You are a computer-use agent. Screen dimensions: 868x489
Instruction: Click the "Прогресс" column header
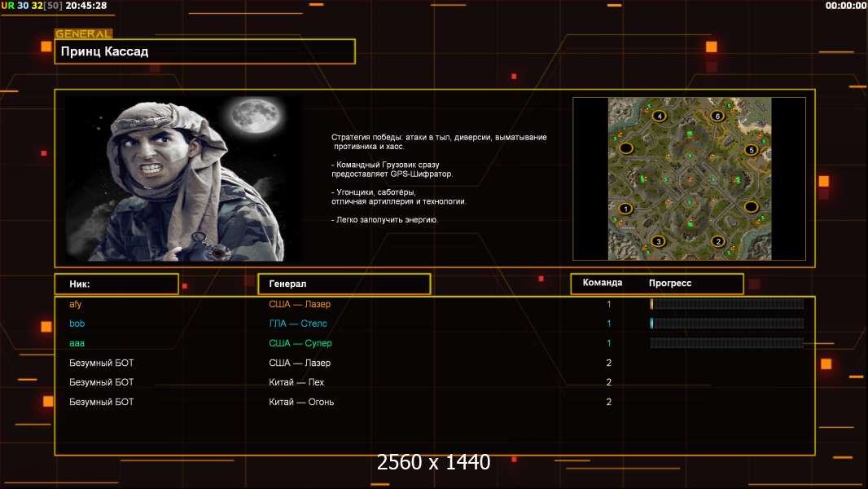(670, 284)
